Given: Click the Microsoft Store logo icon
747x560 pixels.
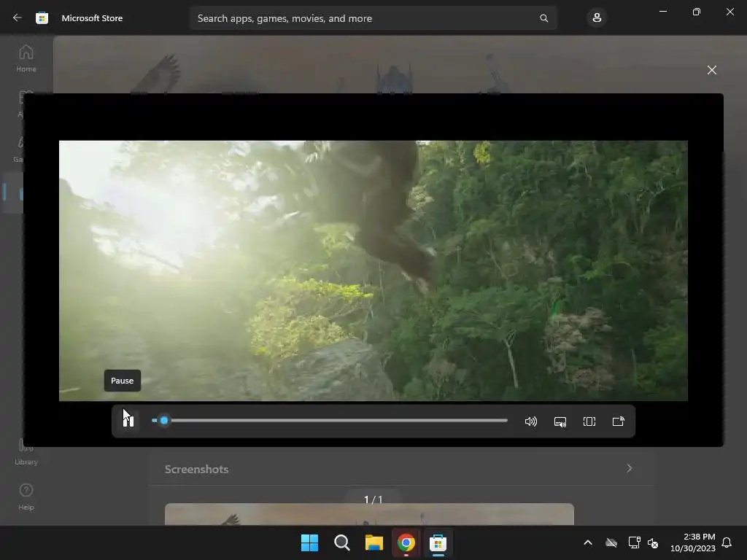Looking at the screenshot, I should [x=42, y=18].
